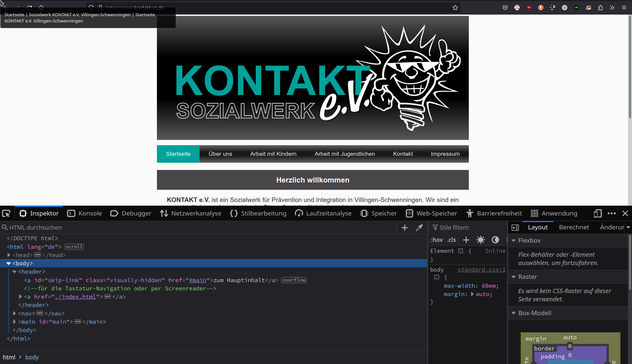Screen dimensions: 632x364
Task: Open the Netzwerkanalyse tab
Action: (x=191, y=214)
